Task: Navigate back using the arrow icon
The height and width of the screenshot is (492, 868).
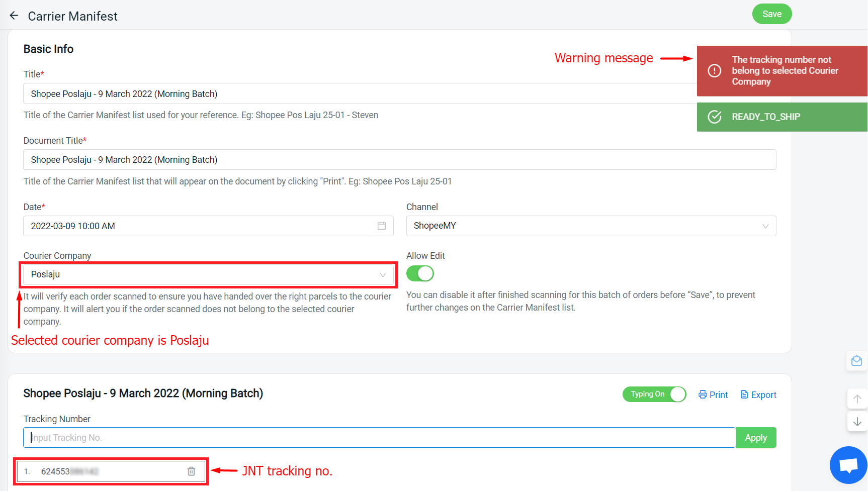Action: 14,15
